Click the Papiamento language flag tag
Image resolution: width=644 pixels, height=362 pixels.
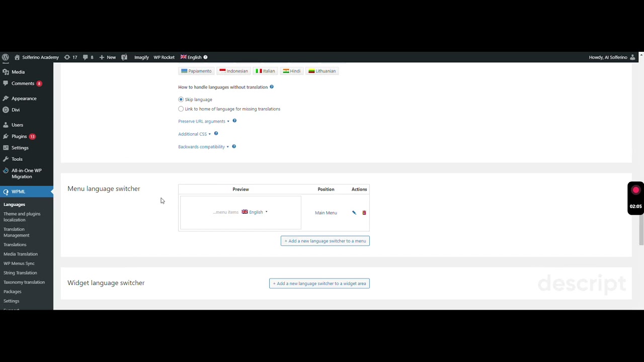196,71
